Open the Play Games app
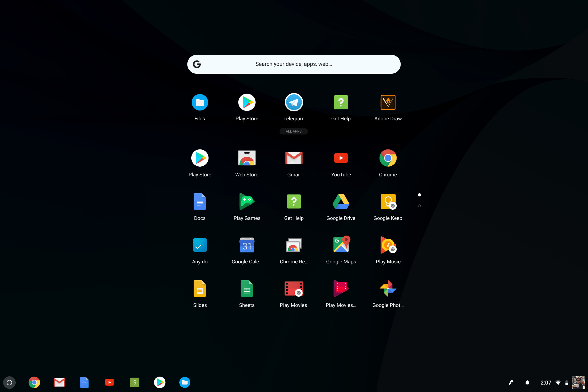The image size is (588, 392). pos(247,201)
